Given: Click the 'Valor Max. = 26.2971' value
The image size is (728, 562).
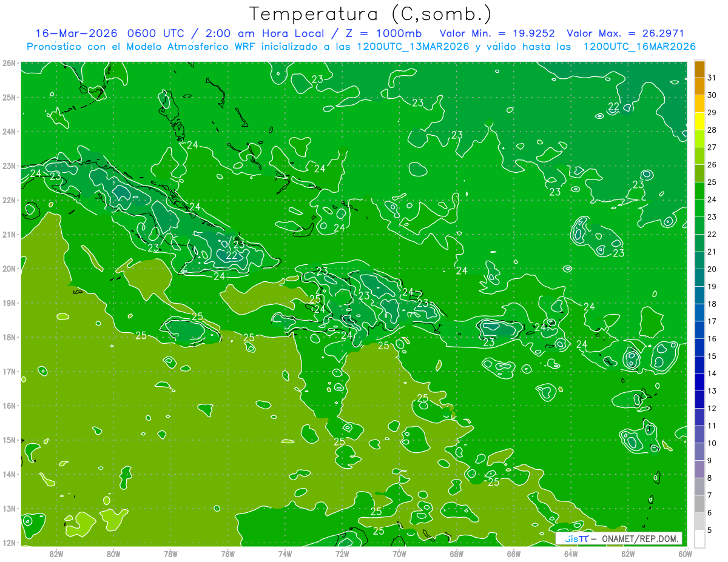Looking at the screenshot, I should tap(625, 33).
